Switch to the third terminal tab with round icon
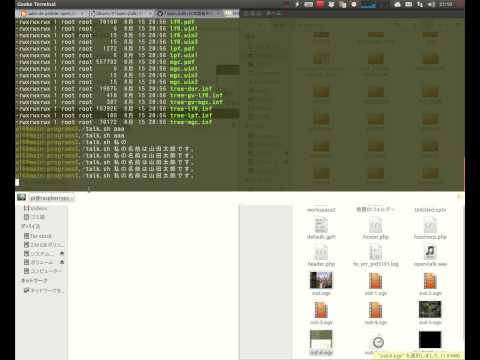Viewport: 480px width, 360px height. point(188,13)
